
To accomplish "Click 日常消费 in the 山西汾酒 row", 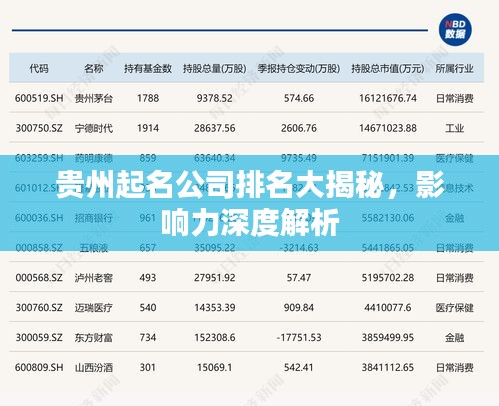I will pyautogui.click(x=454, y=367).
